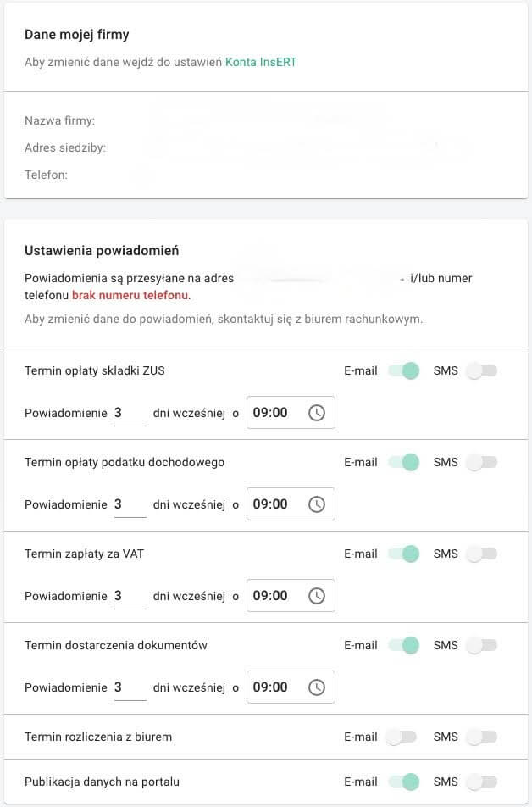Select days-before field for income tax notification
532x807 pixels.
(x=130, y=504)
